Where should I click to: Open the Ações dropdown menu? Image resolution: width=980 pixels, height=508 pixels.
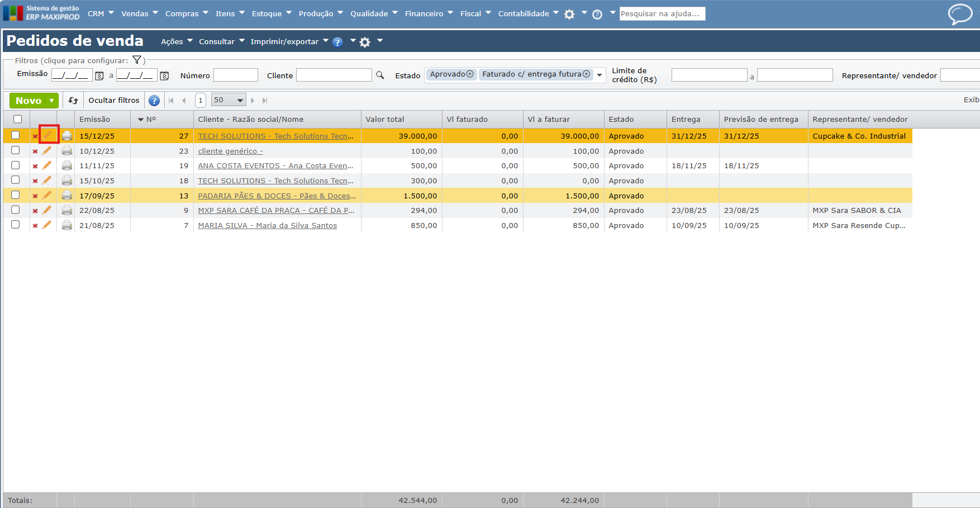pos(177,41)
